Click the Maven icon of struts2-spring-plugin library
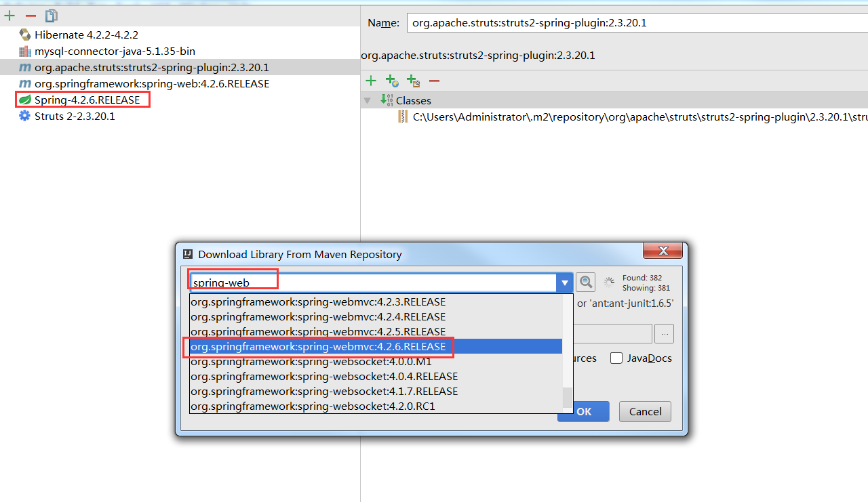The height and width of the screenshot is (502, 868). (25, 67)
